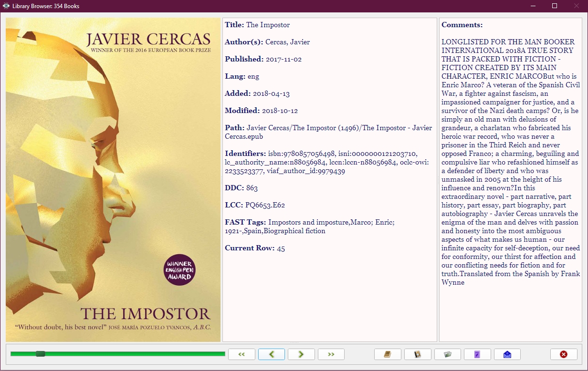Click the brown book icon button
The height and width of the screenshot is (371, 588).
point(388,354)
